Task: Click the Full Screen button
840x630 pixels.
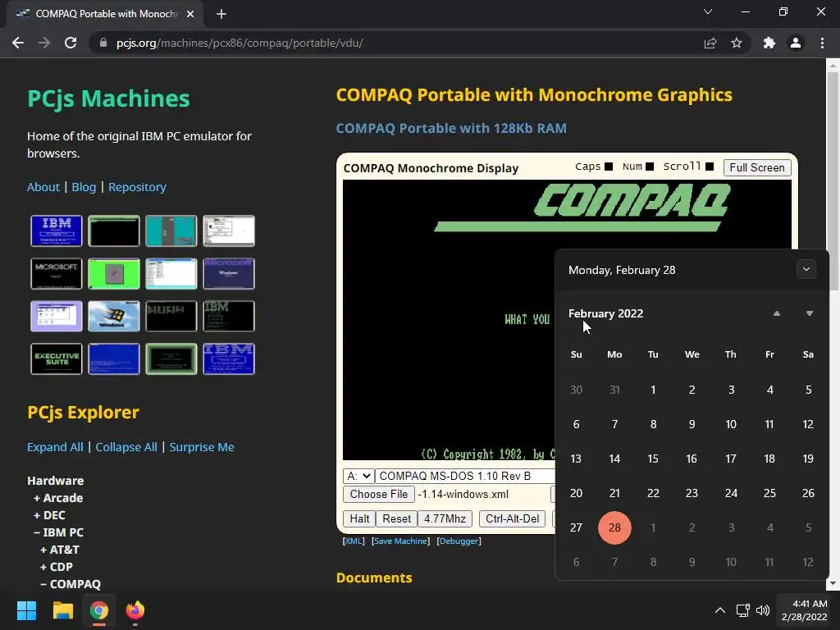Action: click(x=756, y=167)
